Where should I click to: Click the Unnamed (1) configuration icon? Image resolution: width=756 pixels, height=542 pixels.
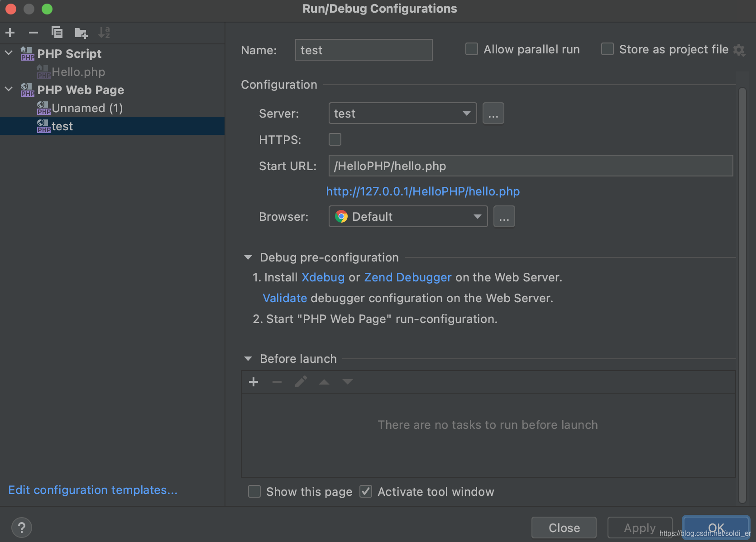tap(43, 108)
